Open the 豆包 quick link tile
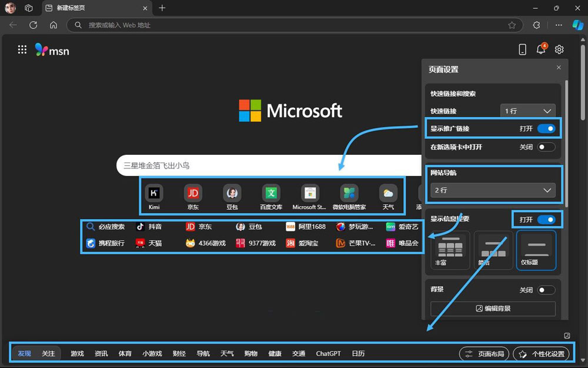This screenshot has width=588, height=368. [x=232, y=197]
